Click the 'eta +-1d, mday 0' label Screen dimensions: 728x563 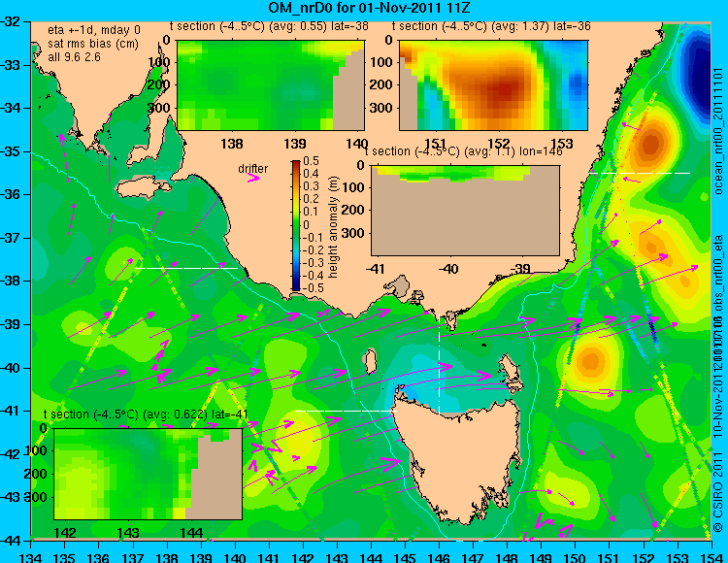tap(94, 30)
